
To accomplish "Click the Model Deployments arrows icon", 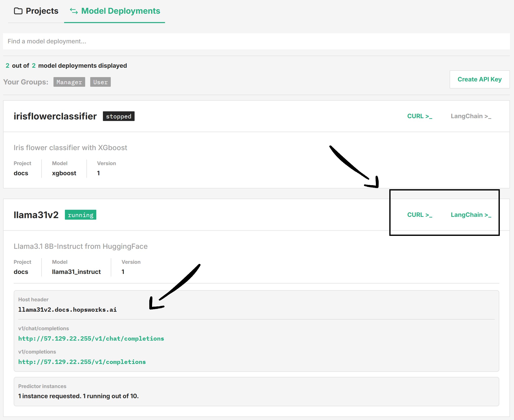I will [74, 11].
